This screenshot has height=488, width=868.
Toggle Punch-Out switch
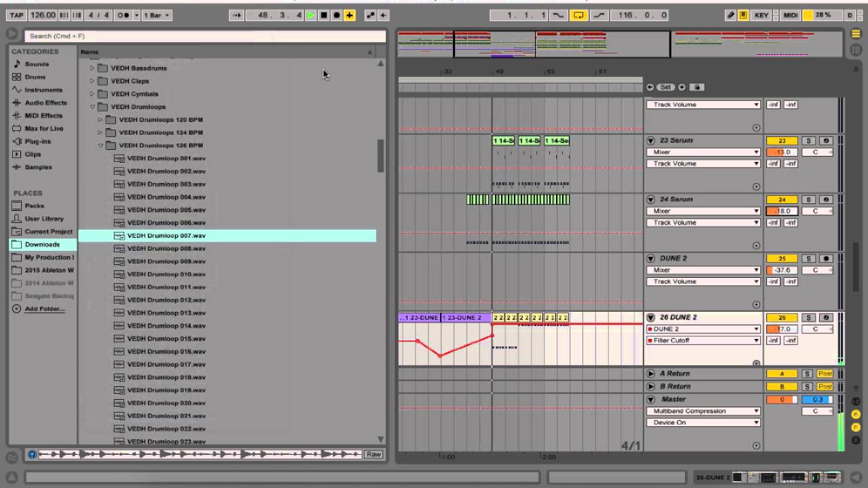coord(599,15)
